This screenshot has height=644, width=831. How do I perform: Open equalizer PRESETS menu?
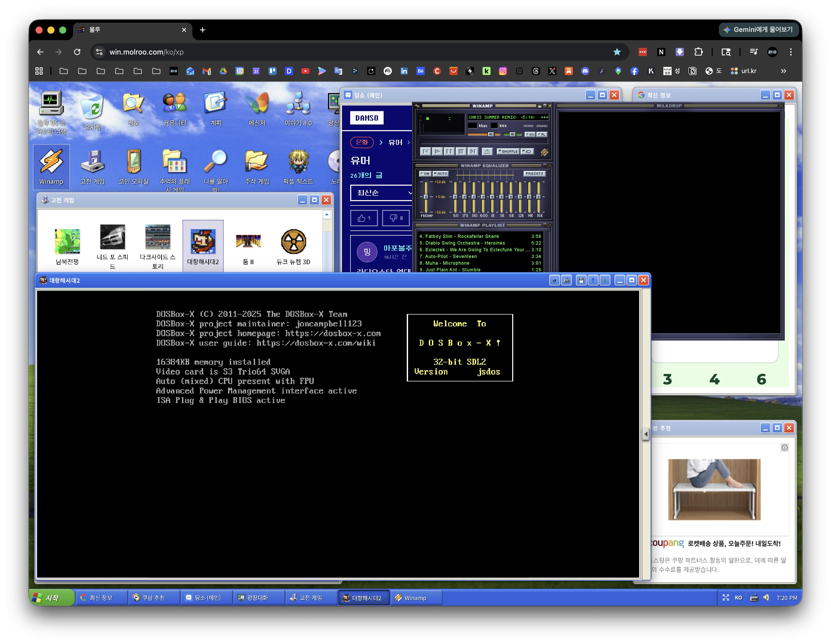coord(535,174)
